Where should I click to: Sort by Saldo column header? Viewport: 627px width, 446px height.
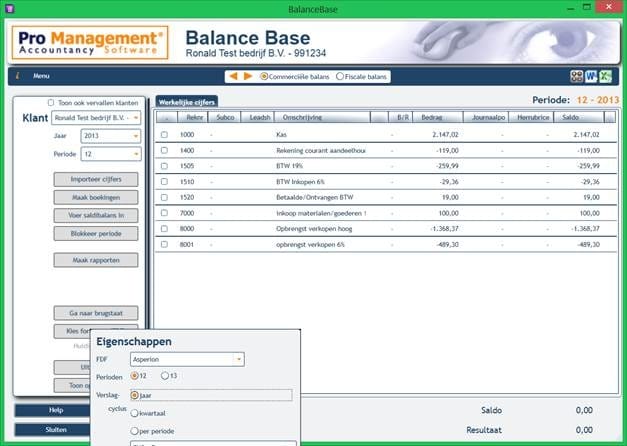(579, 117)
